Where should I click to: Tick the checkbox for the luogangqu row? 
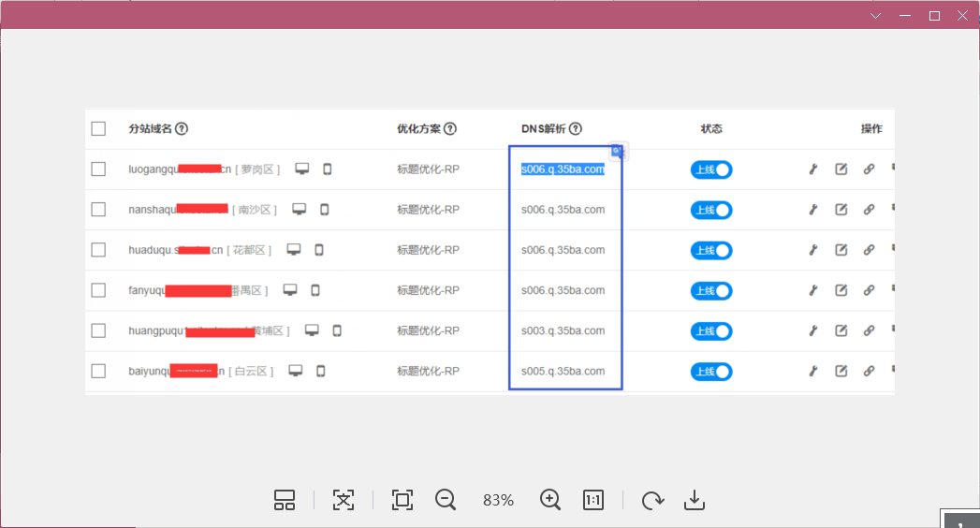[98, 169]
